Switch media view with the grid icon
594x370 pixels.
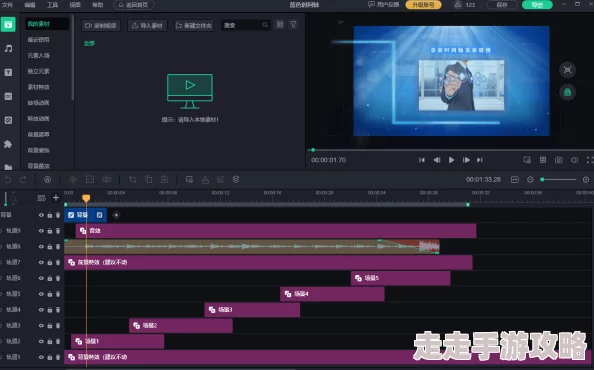click(280, 25)
